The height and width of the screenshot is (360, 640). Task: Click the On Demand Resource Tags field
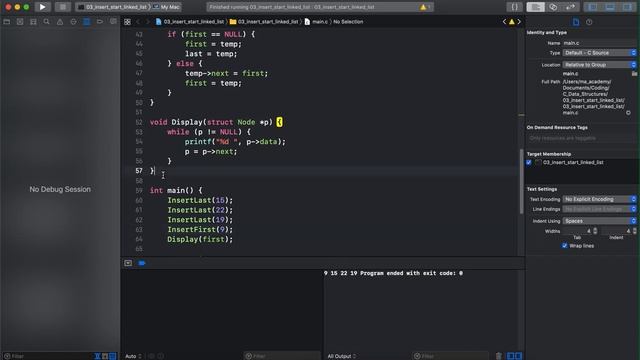point(581,138)
